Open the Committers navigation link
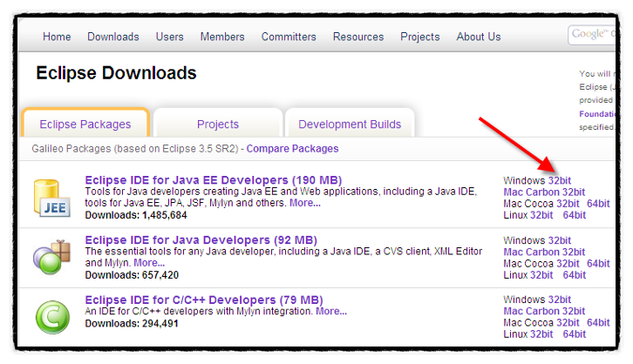The height and width of the screenshot is (364, 633). click(289, 37)
